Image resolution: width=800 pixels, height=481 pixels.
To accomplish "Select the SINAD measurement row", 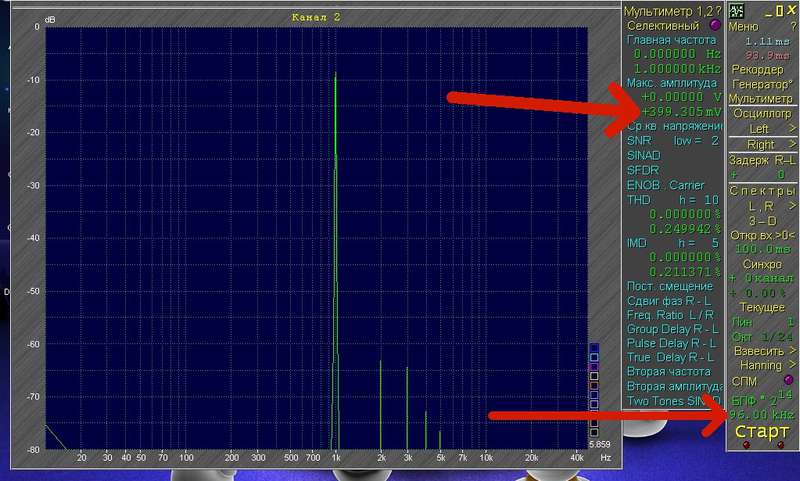I will (x=643, y=155).
